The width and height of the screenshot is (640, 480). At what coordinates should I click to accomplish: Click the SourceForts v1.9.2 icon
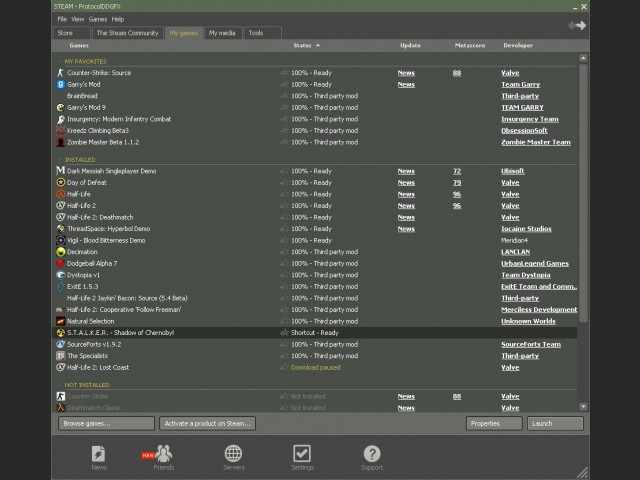[60, 344]
